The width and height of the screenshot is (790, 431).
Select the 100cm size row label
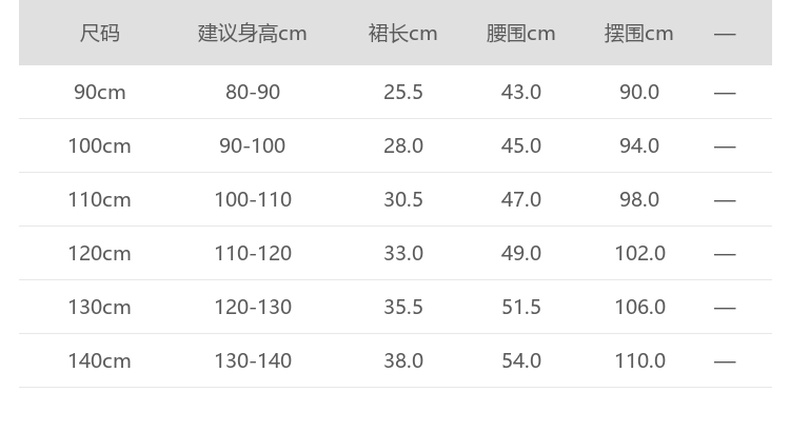[x=99, y=146]
